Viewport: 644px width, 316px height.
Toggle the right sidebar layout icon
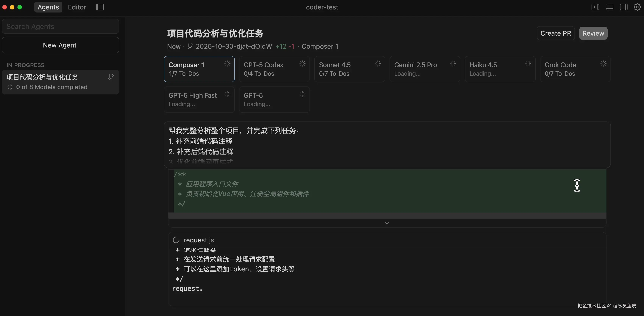point(624,7)
